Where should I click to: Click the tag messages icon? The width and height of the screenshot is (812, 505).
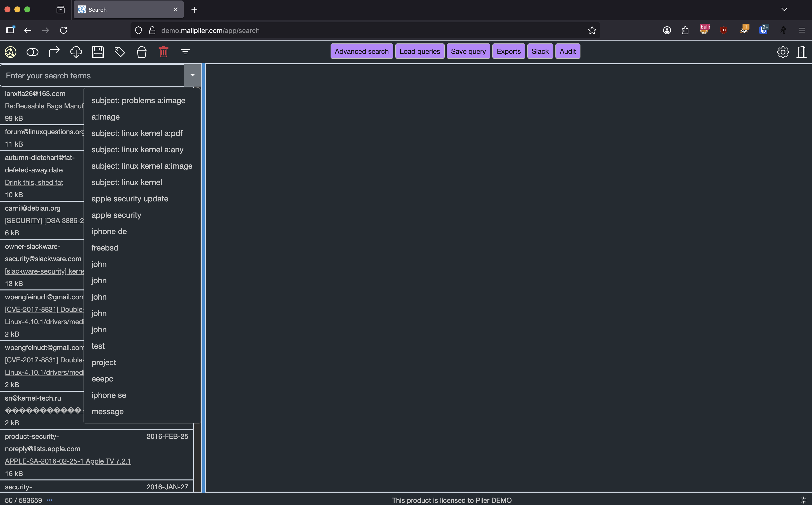tap(120, 52)
